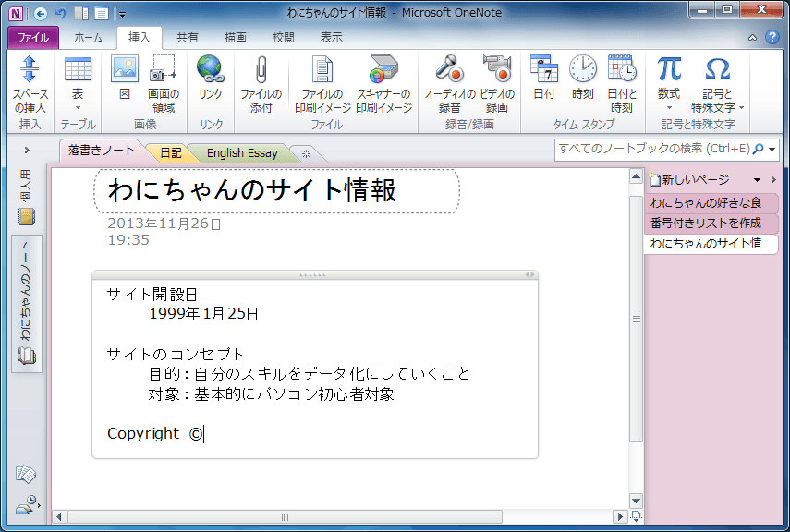Switch to the ホーム ribbon tab
The width and height of the screenshot is (790, 532).
[x=88, y=38]
